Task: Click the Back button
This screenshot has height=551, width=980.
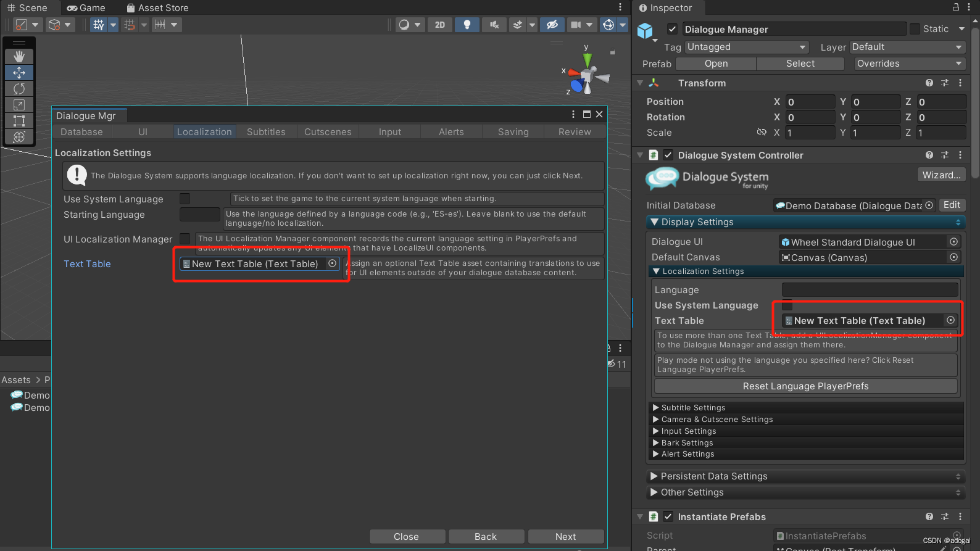Action: [486, 537]
